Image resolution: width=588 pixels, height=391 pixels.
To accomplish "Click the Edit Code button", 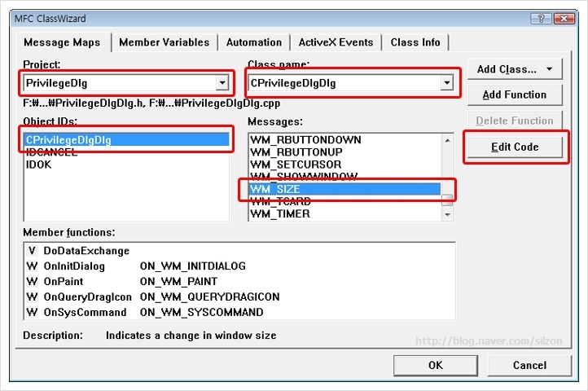I will coord(515,147).
